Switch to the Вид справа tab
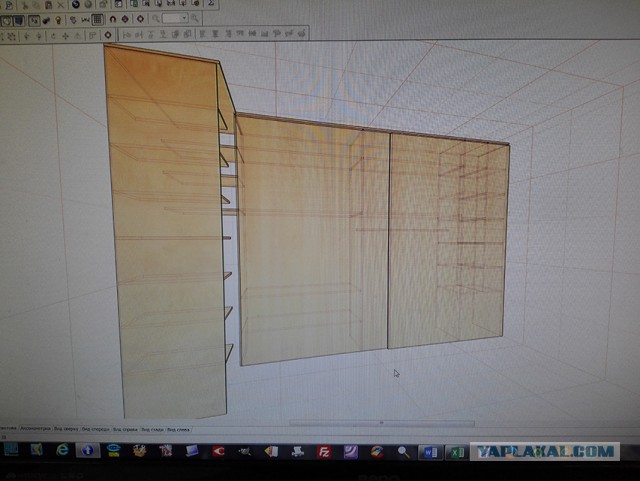Viewport: 640px width, 481px height. tap(125, 430)
